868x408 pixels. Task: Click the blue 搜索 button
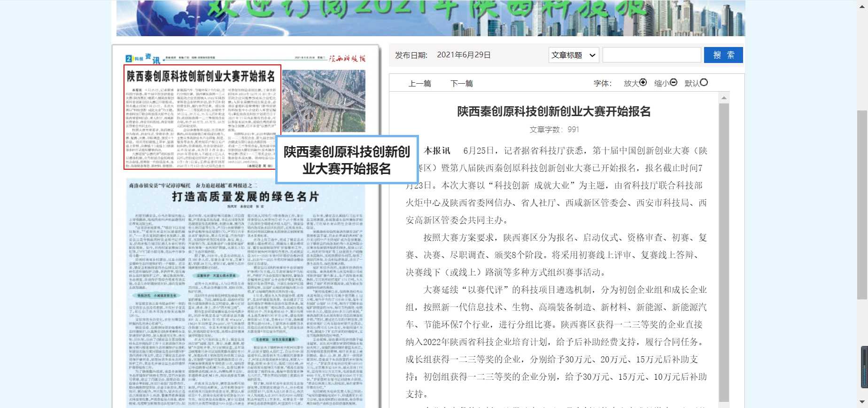(723, 55)
